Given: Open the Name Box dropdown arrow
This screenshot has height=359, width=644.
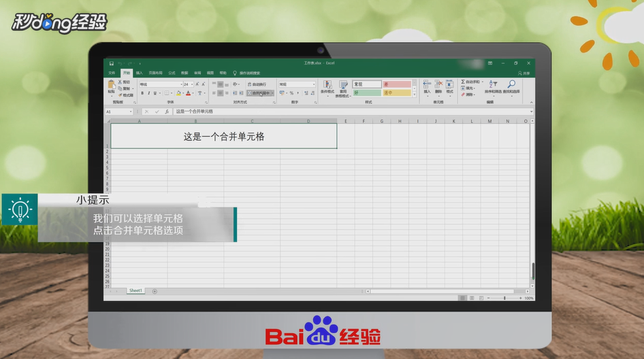Looking at the screenshot, I should click(x=131, y=112).
